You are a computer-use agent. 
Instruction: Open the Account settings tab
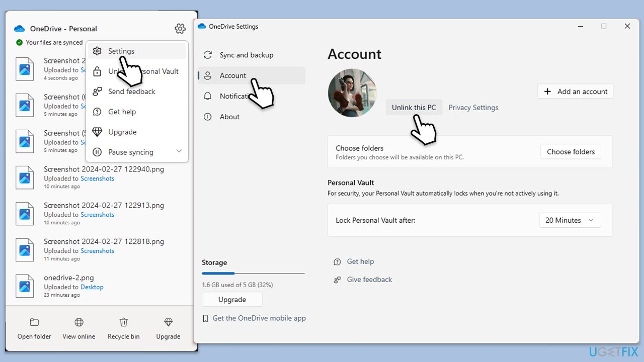coord(233,75)
